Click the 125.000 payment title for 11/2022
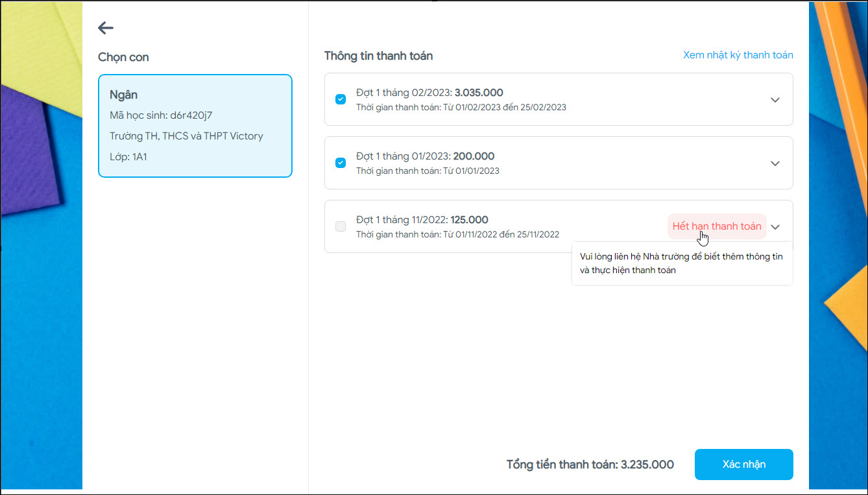The width and height of the screenshot is (868, 495). [422, 220]
